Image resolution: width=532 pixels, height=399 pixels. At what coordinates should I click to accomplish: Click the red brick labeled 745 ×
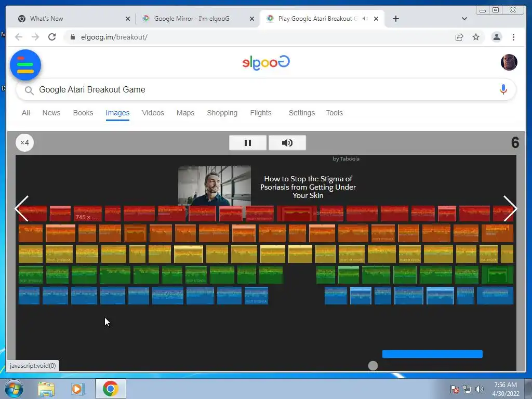[87, 214]
